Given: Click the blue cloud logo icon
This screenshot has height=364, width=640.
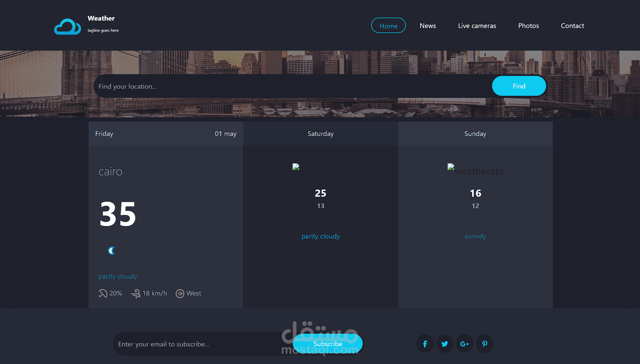Looking at the screenshot, I should pyautogui.click(x=68, y=26).
